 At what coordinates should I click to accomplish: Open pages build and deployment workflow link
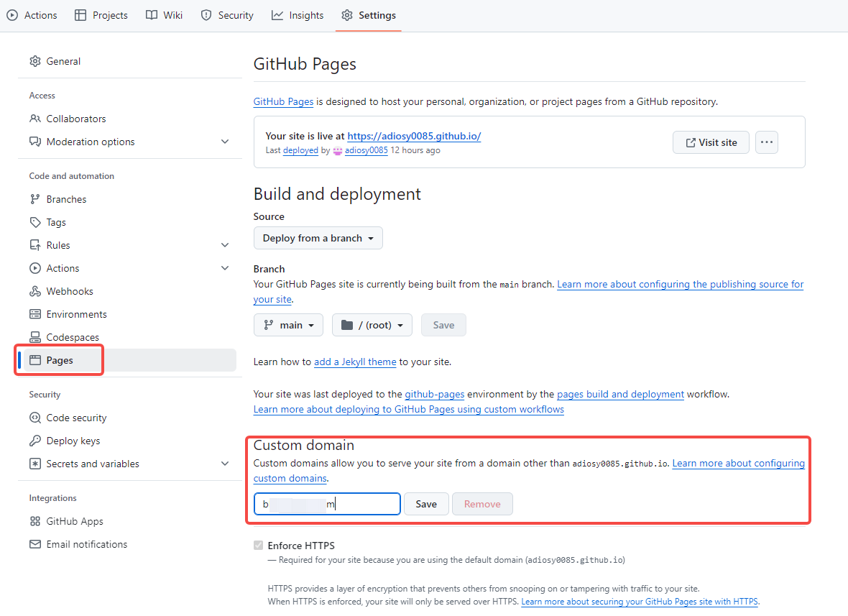[620, 395]
